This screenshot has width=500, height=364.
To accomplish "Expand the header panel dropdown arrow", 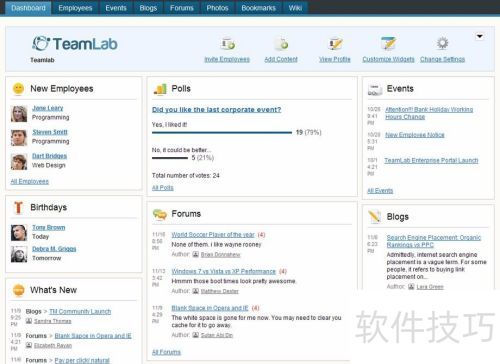I will (x=479, y=36).
